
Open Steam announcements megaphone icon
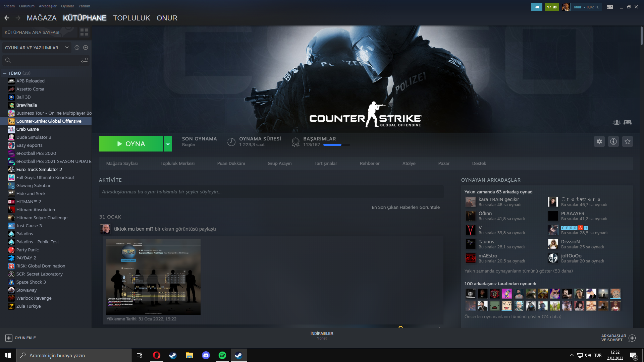pyautogui.click(x=536, y=7)
